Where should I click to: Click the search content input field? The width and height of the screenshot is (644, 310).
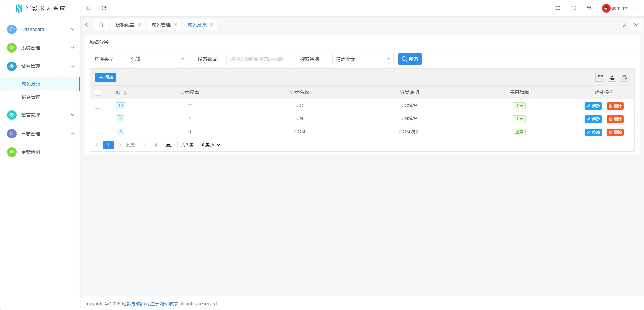258,59
